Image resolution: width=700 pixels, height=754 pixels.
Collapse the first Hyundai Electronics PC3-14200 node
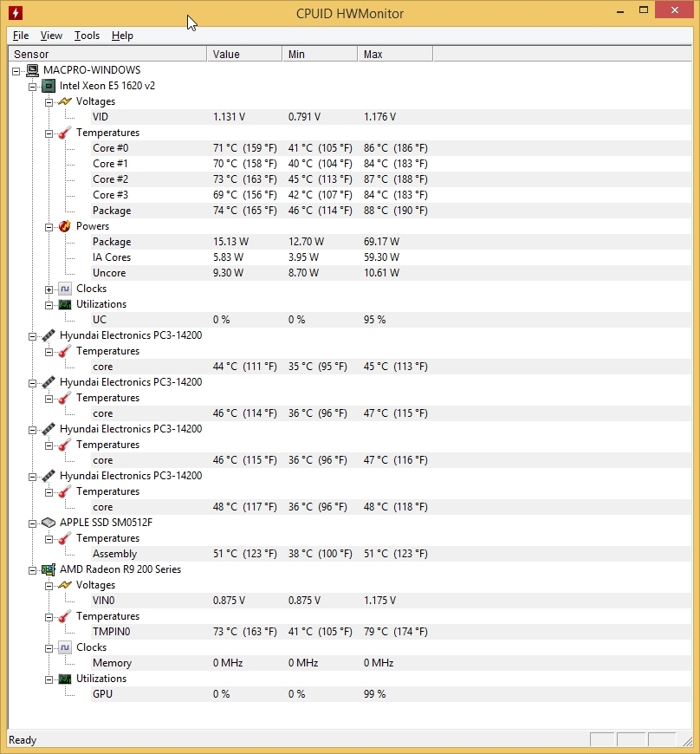coord(33,336)
